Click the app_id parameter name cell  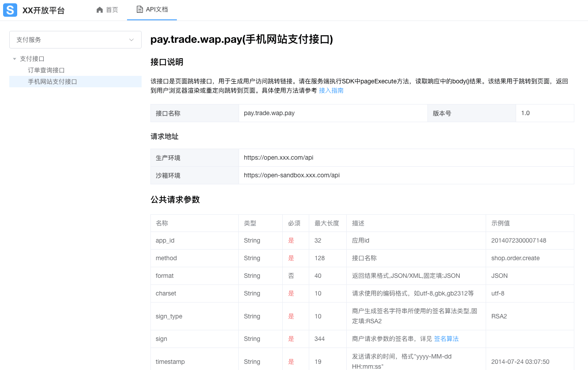(x=165, y=240)
